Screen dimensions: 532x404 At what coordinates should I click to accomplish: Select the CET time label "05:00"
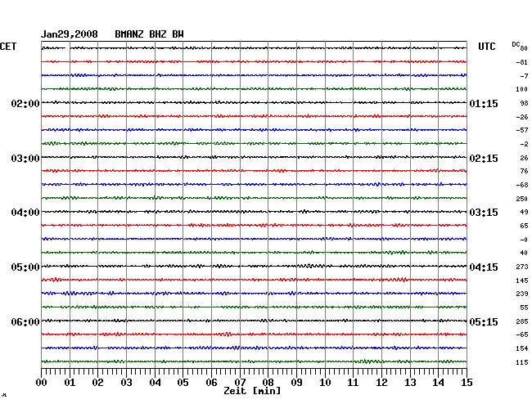pos(25,267)
